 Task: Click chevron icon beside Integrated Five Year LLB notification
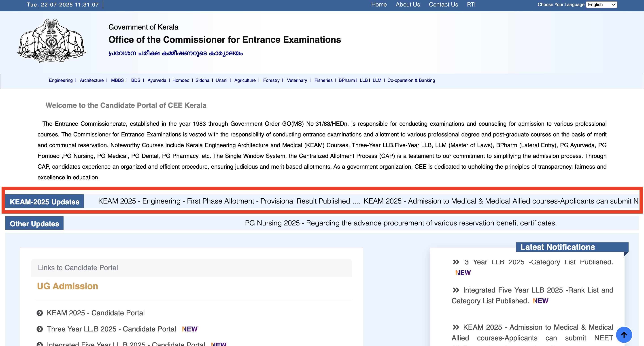[x=456, y=290]
